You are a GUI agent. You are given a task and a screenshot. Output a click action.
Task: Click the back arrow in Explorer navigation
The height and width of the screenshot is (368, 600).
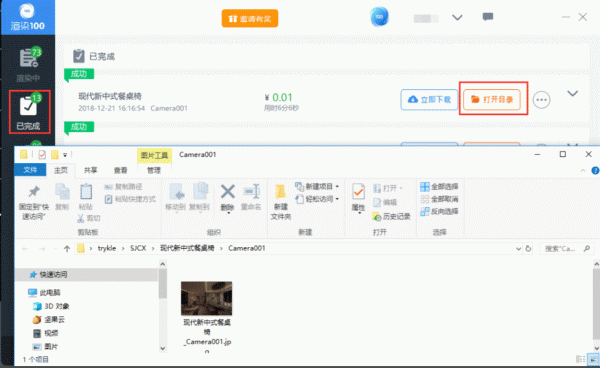[x=25, y=249]
